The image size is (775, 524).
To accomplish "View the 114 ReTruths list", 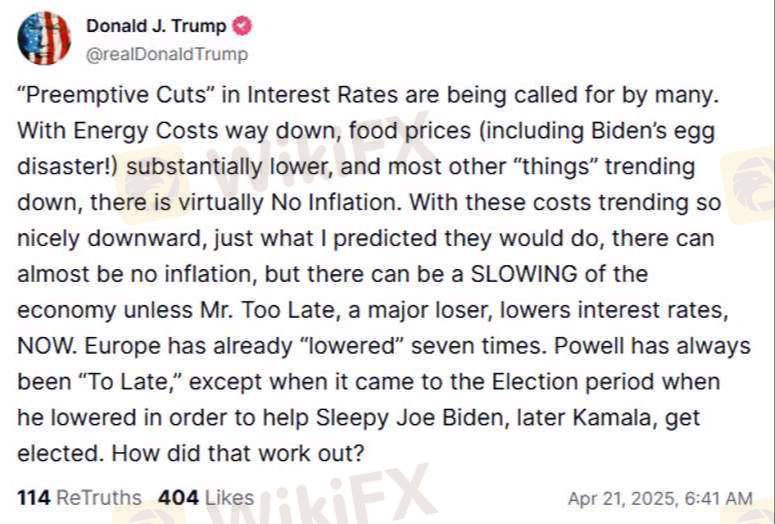I will coord(80,498).
